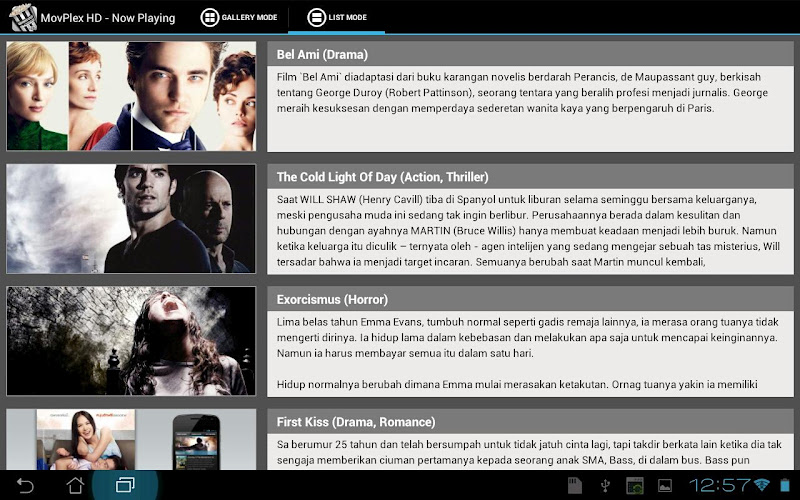Tap the MovPlex HD app logo icon

[23, 17]
